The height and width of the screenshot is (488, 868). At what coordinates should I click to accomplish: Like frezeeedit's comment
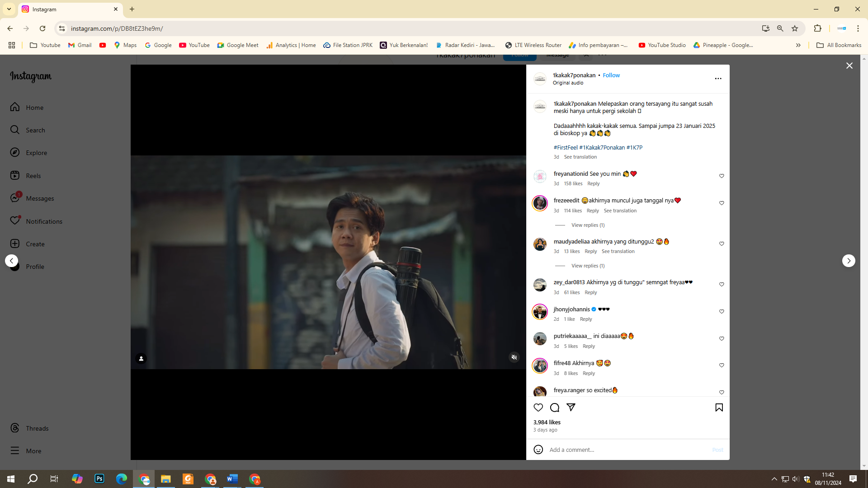click(722, 203)
